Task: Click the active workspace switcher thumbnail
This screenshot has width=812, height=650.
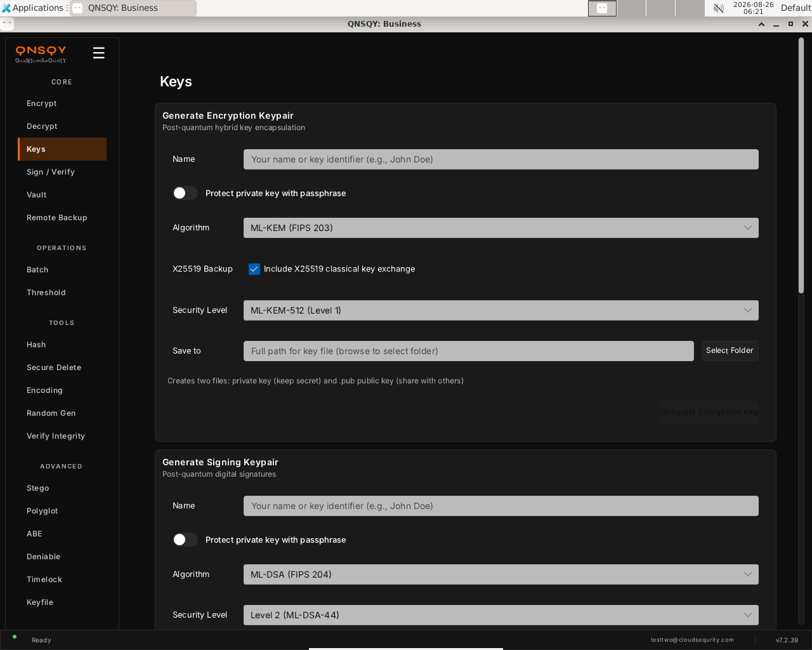Action: coord(602,8)
